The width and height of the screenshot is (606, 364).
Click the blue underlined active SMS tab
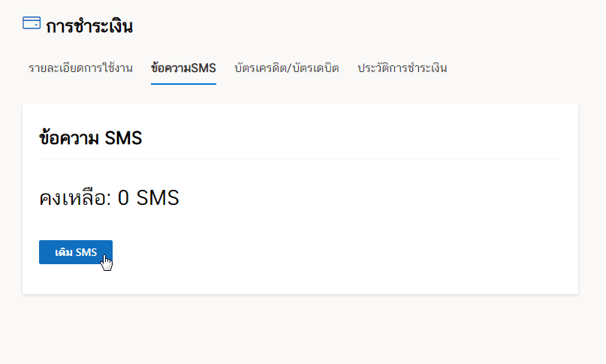click(183, 68)
